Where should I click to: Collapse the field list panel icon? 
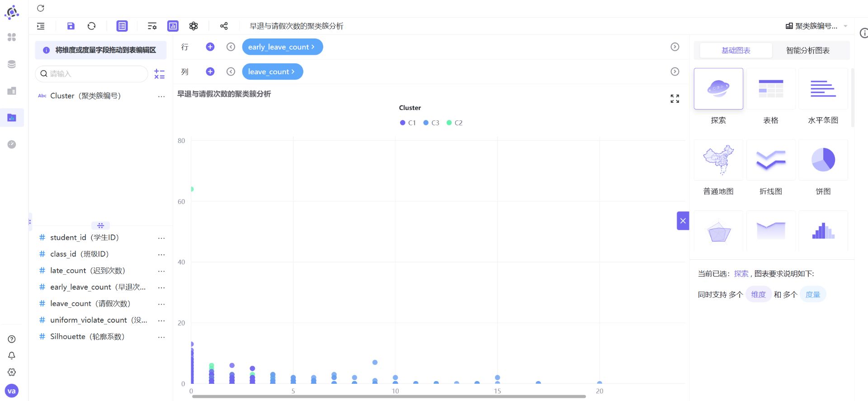41,26
